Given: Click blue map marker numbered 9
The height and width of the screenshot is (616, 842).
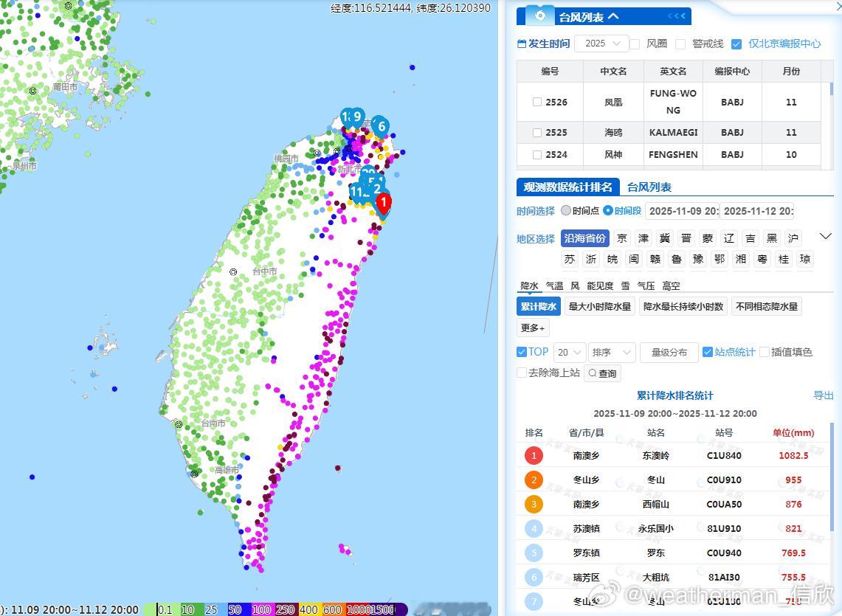Looking at the screenshot, I should click(x=356, y=117).
